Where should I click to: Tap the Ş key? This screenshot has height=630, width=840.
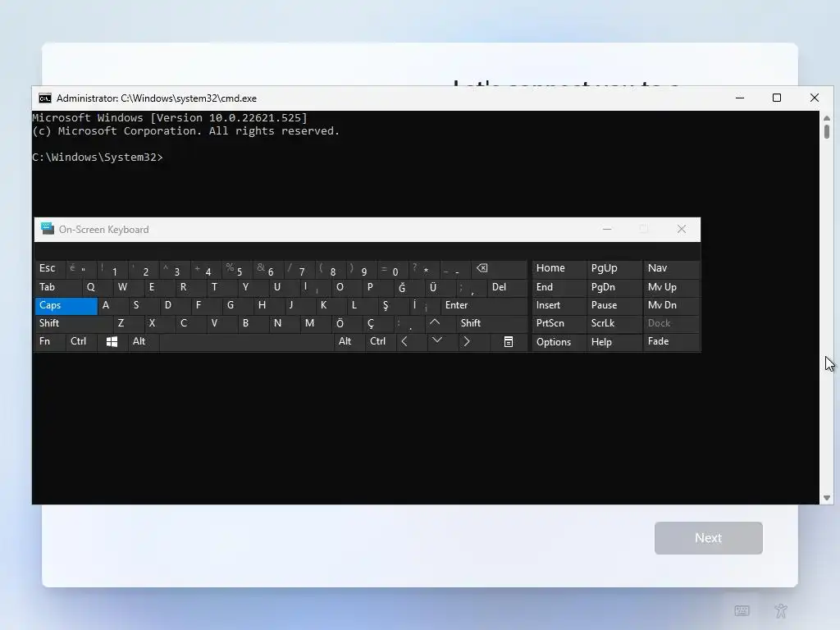tap(393, 305)
